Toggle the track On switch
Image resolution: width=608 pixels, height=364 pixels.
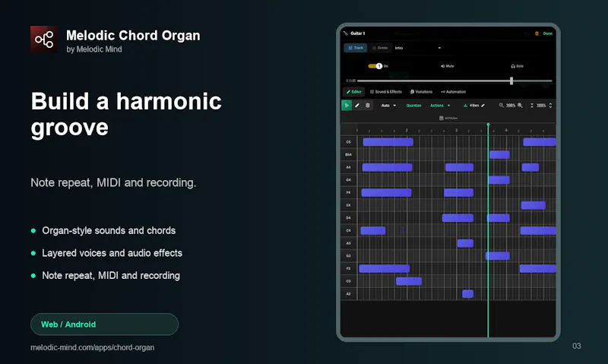pos(375,66)
